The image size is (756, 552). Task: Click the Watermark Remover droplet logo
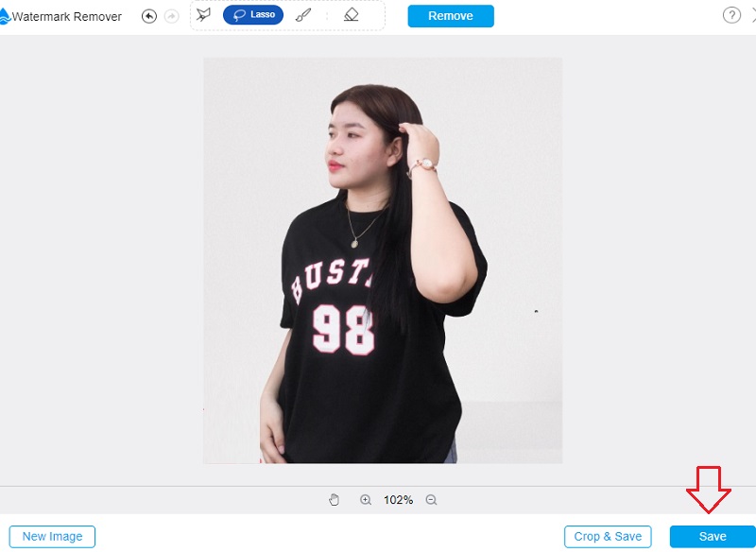click(4, 16)
